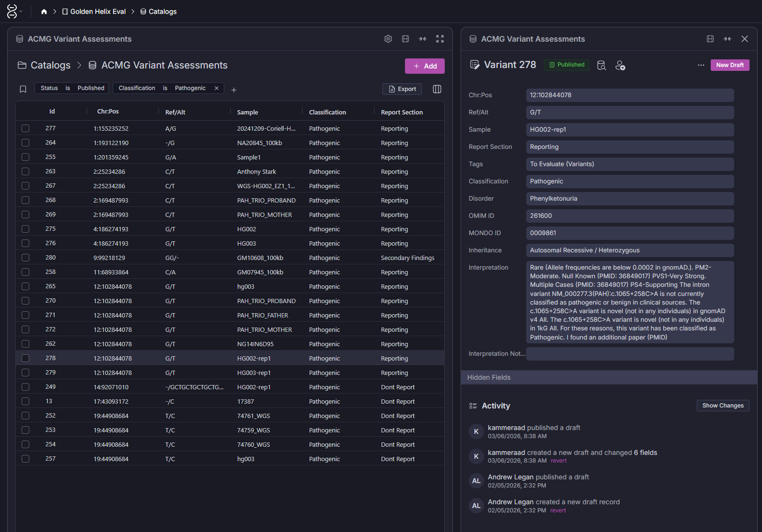Image resolution: width=762 pixels, height=532 pixels.
Task: Open the Classification is Pathogenic filter
Action: 162,88
